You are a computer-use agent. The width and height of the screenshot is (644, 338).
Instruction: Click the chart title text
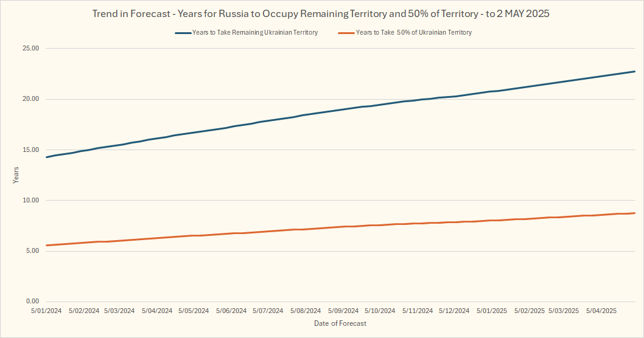321,13
